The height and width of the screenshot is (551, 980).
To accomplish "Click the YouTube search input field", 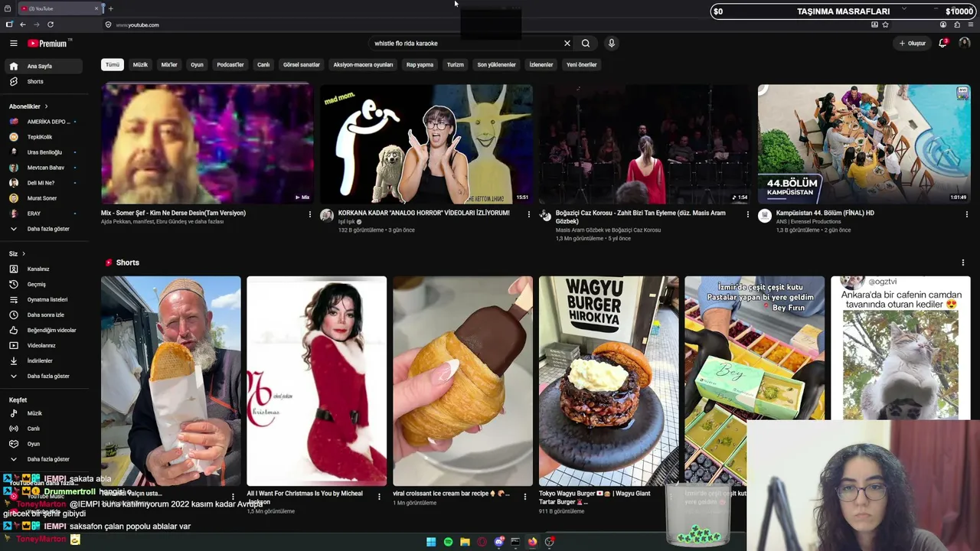I will point(465,44).
